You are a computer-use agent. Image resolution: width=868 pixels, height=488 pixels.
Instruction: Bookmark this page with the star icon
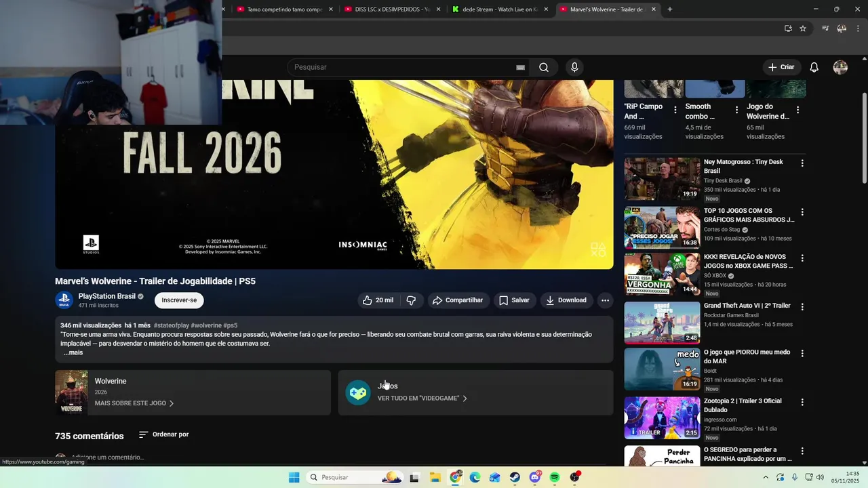click(803, 28)
